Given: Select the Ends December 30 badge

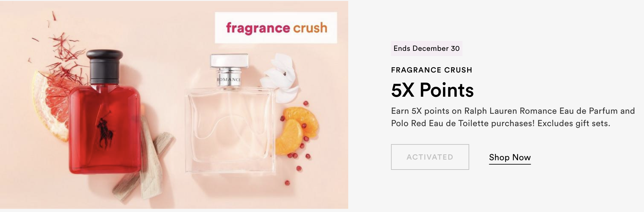Looking at the screenshot, I should 427,48.
